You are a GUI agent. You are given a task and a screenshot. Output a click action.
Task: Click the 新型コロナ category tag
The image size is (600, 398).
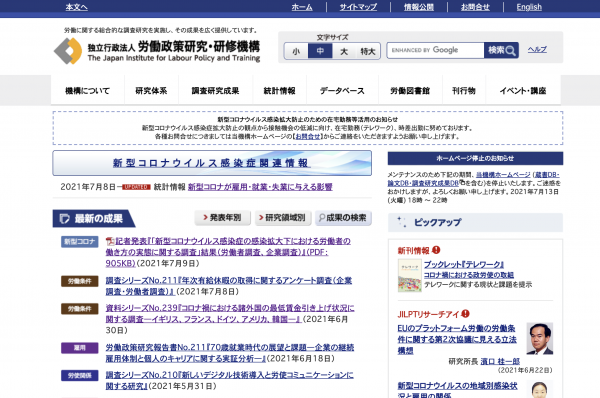[80, 241]
